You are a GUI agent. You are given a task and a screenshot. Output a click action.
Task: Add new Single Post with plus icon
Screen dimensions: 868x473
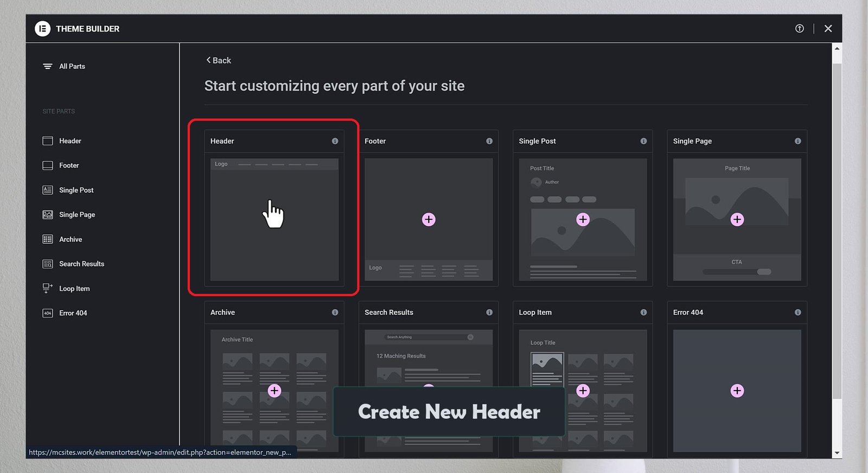(x=583, y=220)
